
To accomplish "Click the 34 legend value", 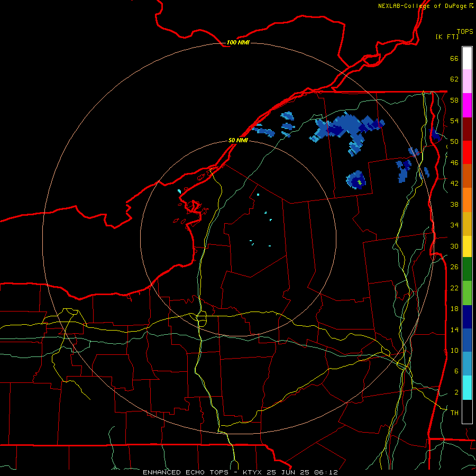I will [x=454, y=225].
